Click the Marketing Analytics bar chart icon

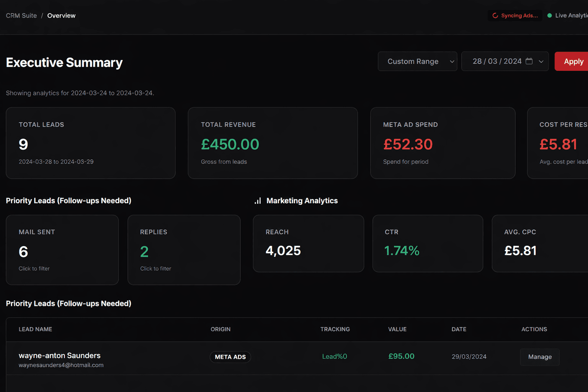[x=257, y=200]
